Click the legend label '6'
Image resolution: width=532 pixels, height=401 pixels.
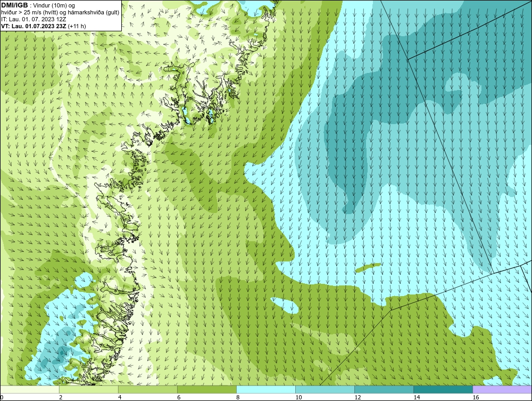[179, 397]
